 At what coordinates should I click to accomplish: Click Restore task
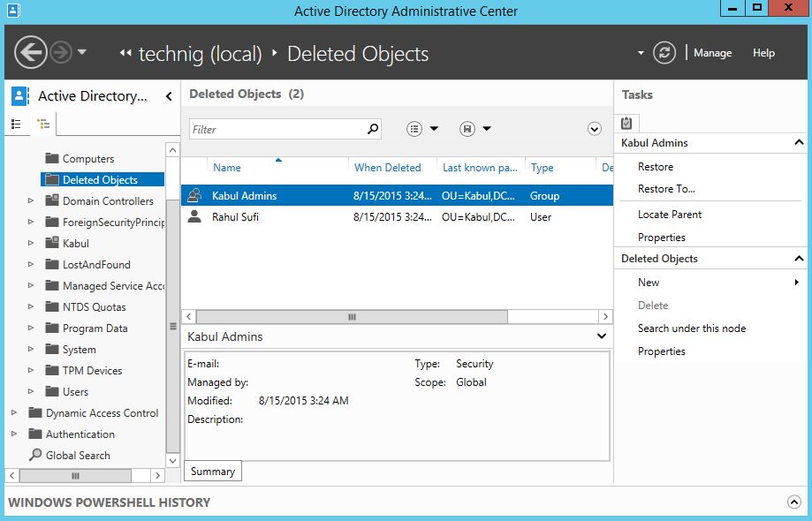[656, 167]
